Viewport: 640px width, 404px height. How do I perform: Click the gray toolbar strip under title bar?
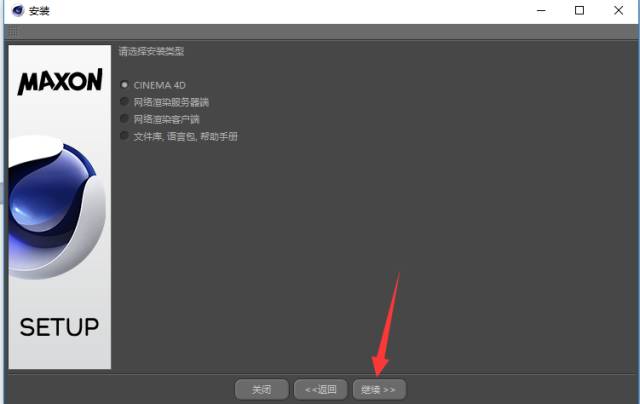322,32
